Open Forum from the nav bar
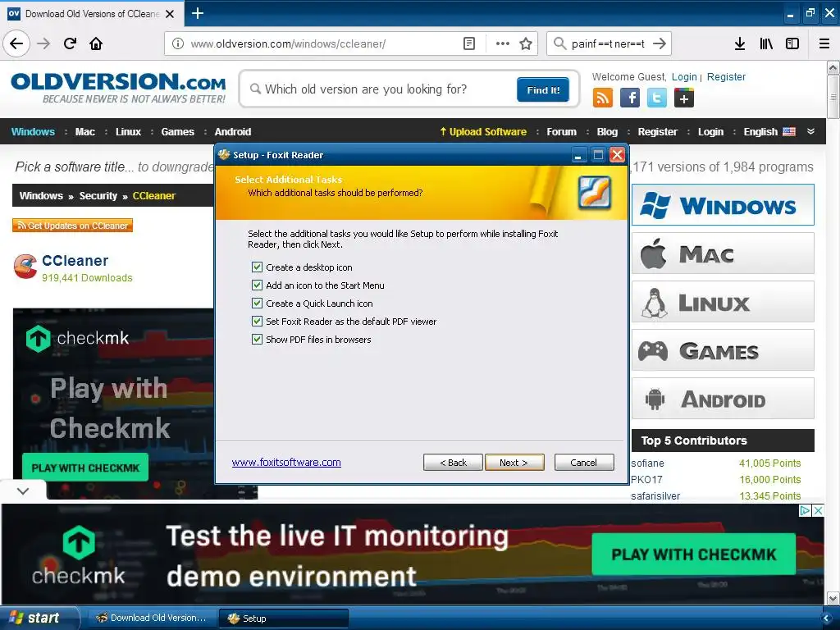This screenshot has width=840, height=630. pos(561,132)
